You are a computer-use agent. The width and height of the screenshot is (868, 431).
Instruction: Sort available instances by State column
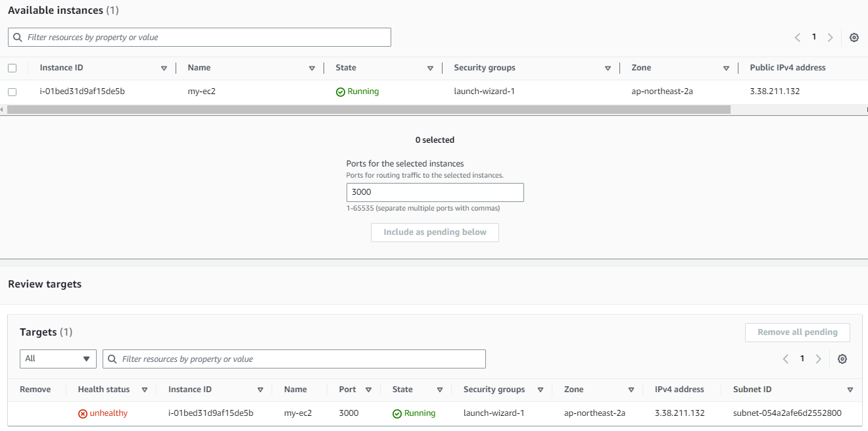[430, 68]
